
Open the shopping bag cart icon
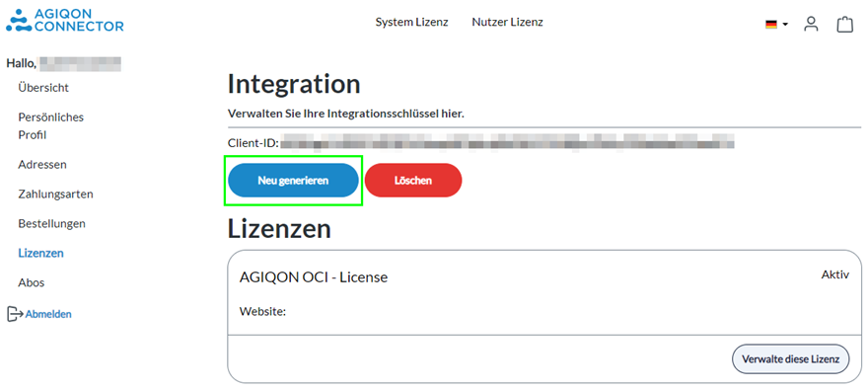pyautogui.click(x=844, y=25)
